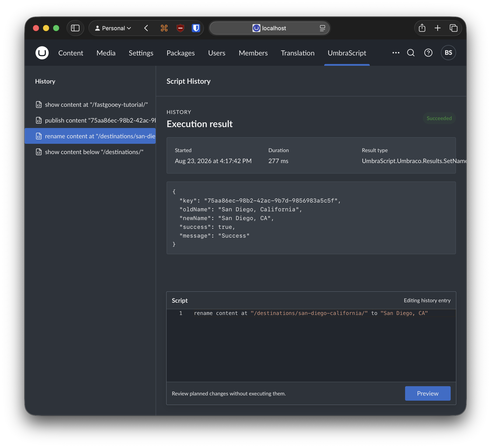Select the UmbraScript section tab
Image resolution: width=491 pixels, height=448 pixels.
[x=347, y=53]
